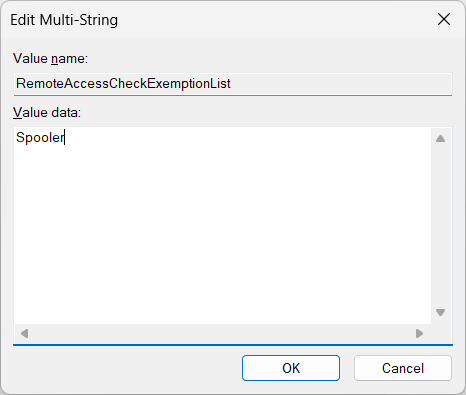
Task: Click inside the Value data text box
Action: (222, 225)
